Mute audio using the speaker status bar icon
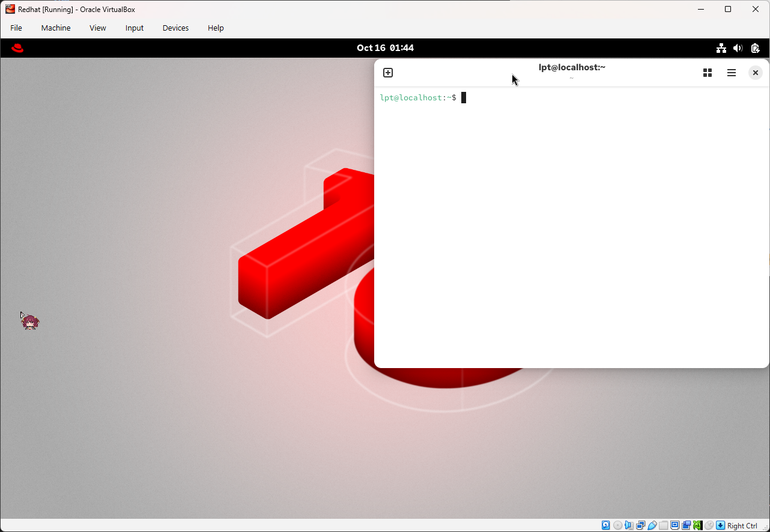770x532 pixels. click(x=629, y=525)
